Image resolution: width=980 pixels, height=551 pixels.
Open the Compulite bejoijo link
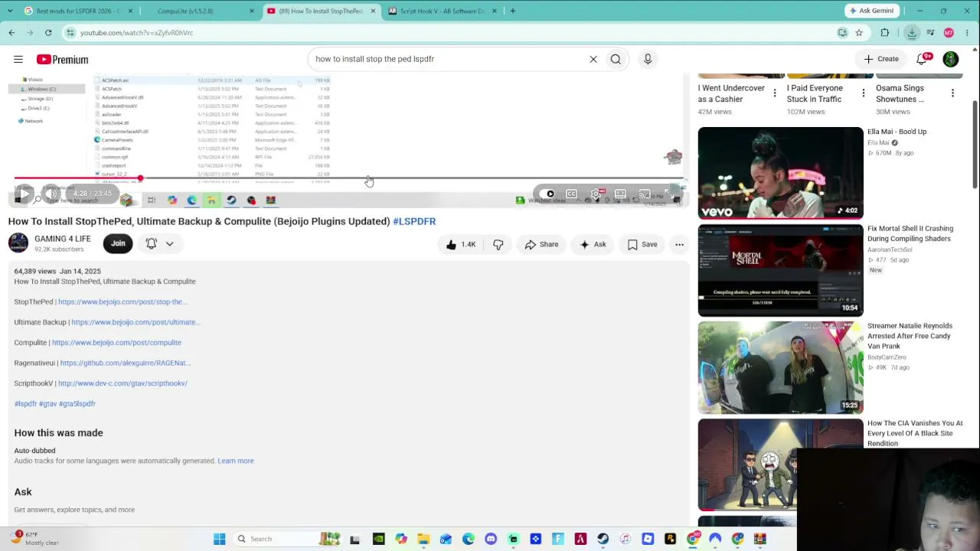(116, 343)
